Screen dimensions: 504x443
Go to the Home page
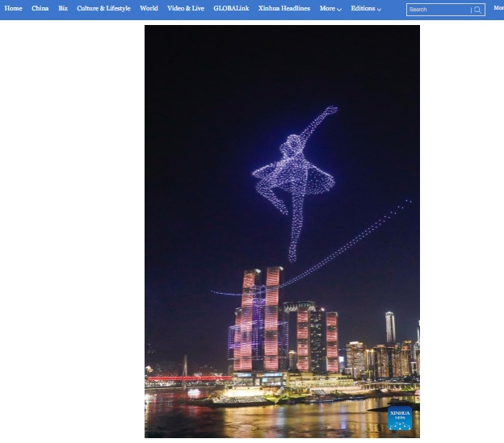tap(14, 9)
